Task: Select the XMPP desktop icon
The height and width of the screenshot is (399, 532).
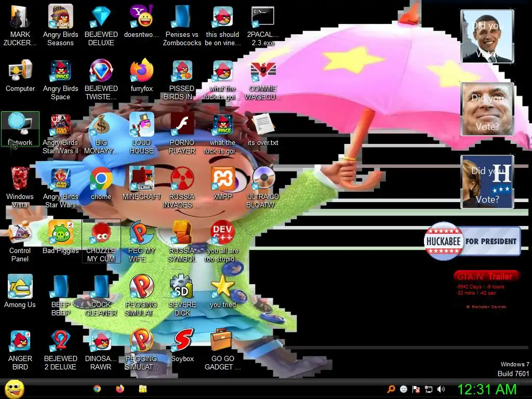Action: [222, 183]
